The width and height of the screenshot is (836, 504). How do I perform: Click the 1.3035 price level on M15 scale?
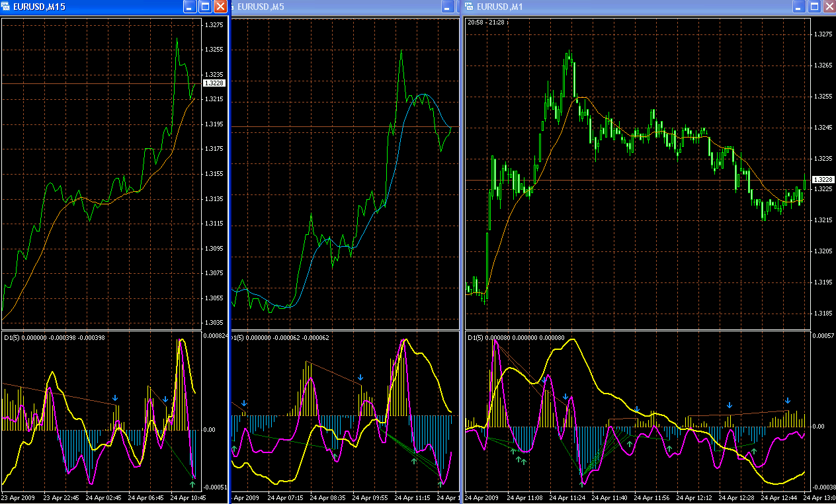(214, 323)
